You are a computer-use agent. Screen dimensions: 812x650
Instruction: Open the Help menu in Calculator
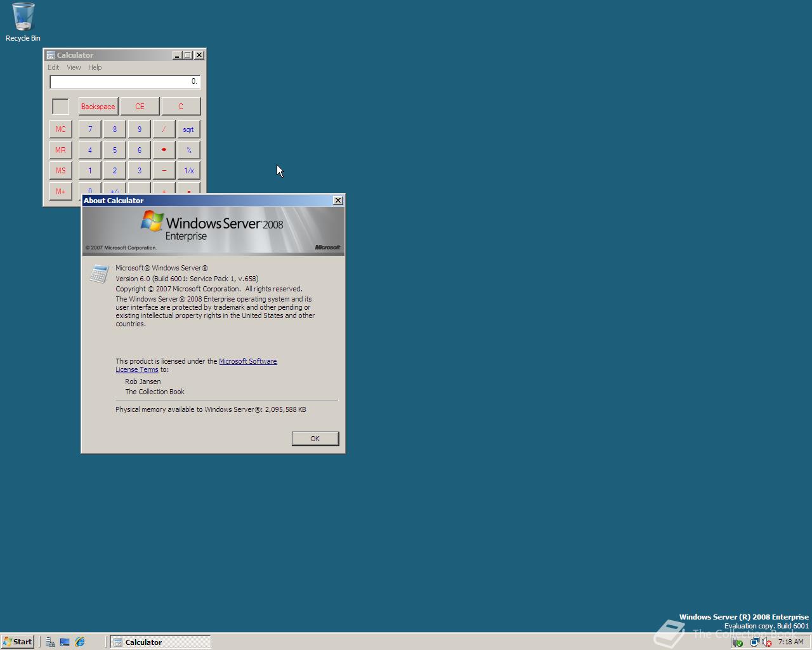[95, 67]
